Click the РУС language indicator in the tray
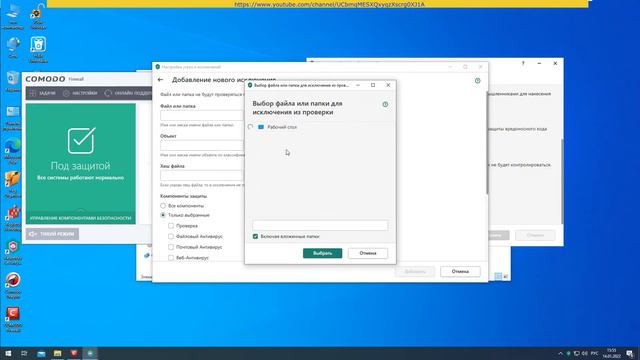Viewport: 640px width, 360px height. pos(595,353)
